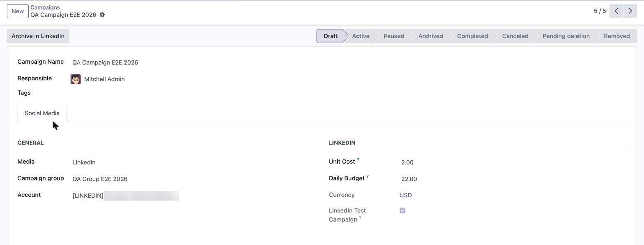The width and height of the screenshot is (644, 245).
Task: Click Mitchell Admin's avatar picture
Action: [x=76, y=79]
